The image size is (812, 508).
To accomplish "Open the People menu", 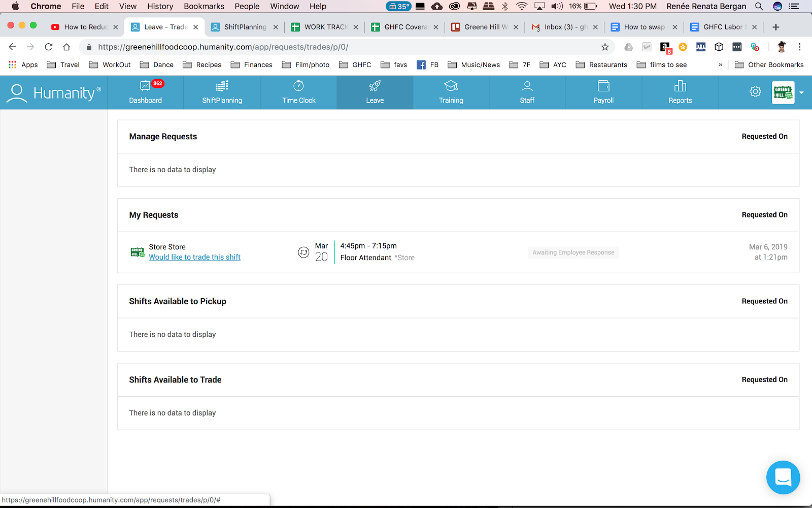I will (x=247, y=6).
